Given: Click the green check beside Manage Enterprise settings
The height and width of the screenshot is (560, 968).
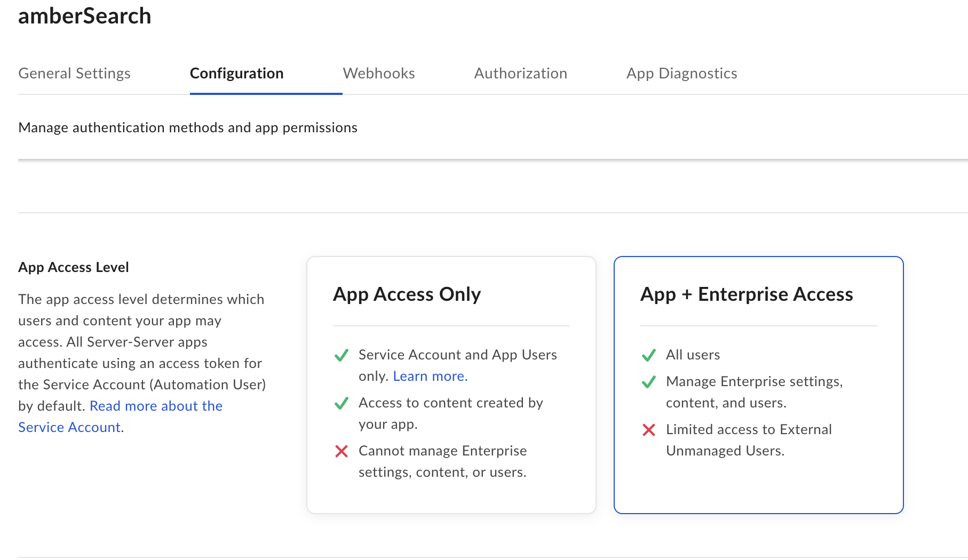Looking at the screenshot, I should pos(649,382).
